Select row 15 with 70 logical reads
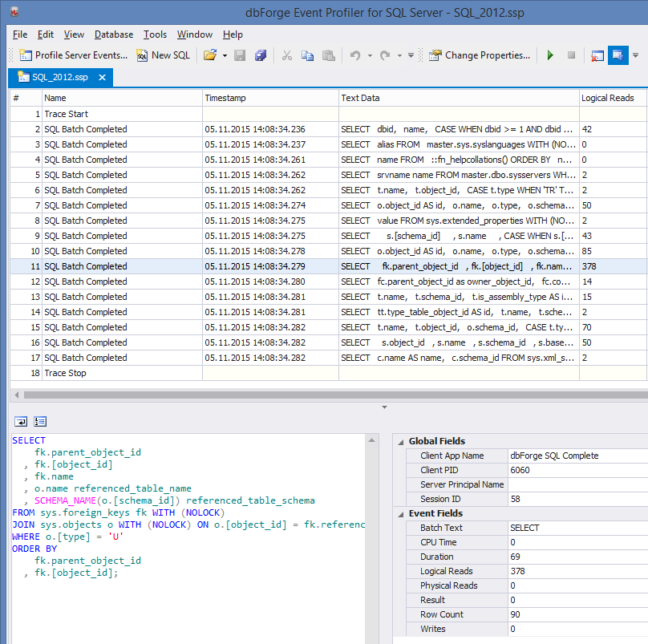The image size is (648, 644). [329, 327]
